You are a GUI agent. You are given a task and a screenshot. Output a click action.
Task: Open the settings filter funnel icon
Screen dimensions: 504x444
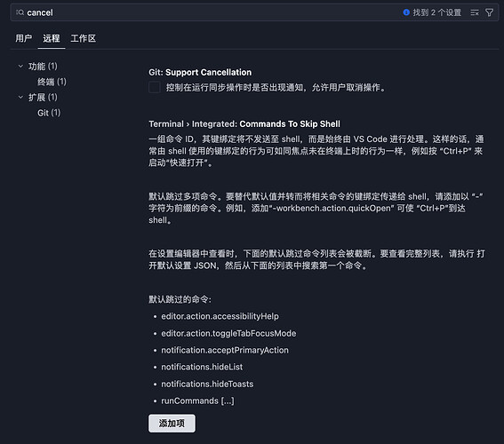[489, 12]
